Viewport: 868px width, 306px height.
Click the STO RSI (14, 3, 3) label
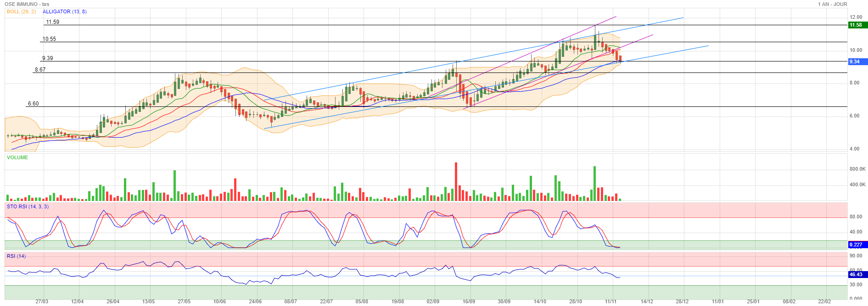tap(28, 206)
